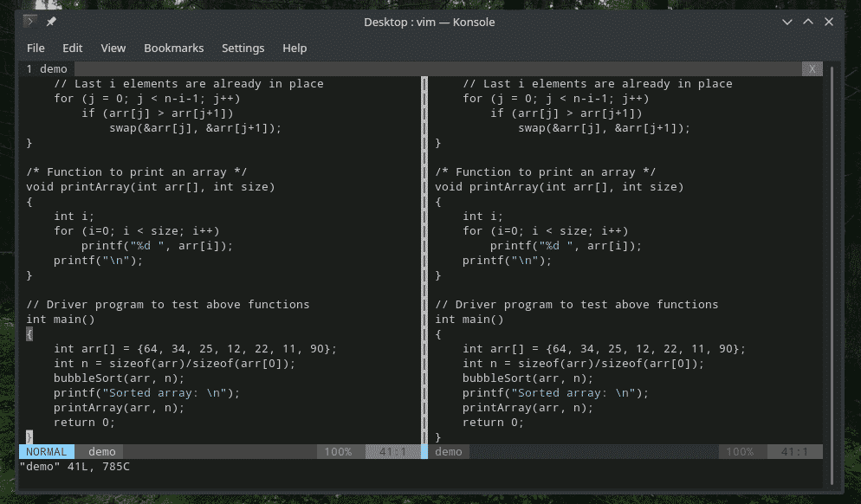Click the vertical split divider between vim panes
861x504 pixels.
coord(424,261)
